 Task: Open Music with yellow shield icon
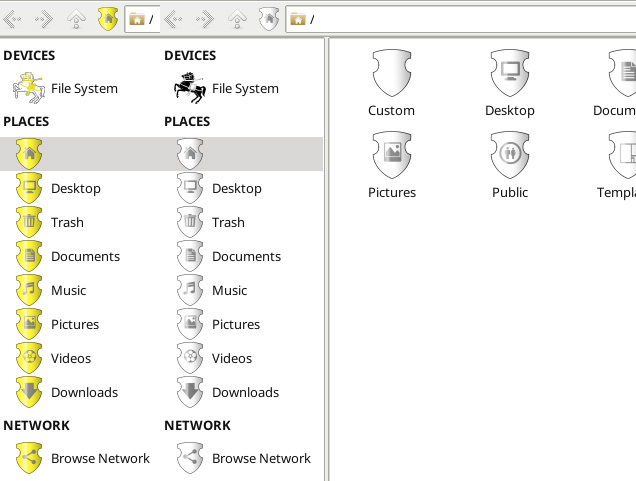tap(51, 290)
